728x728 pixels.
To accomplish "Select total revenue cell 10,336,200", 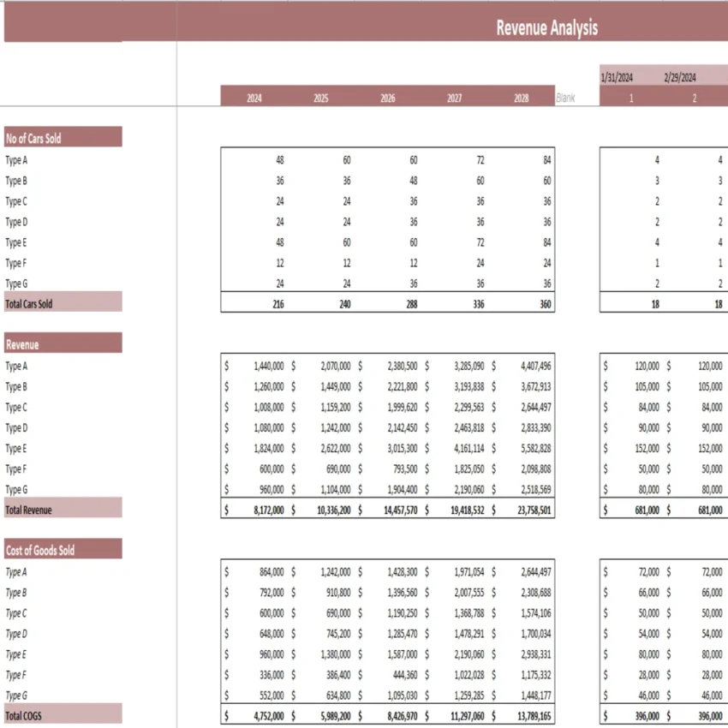I will pyautogui.click(x=334, y=510).
